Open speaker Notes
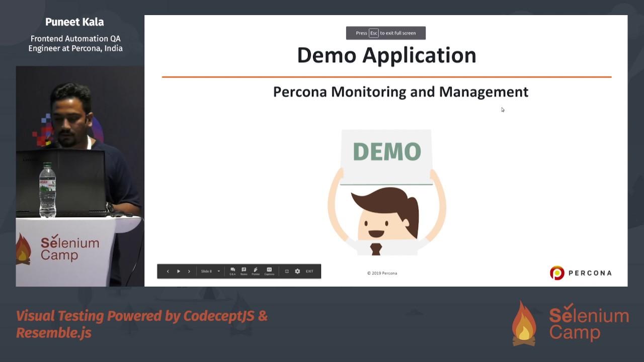This screenshot has height=362, width=644. (x=244, y=271)
